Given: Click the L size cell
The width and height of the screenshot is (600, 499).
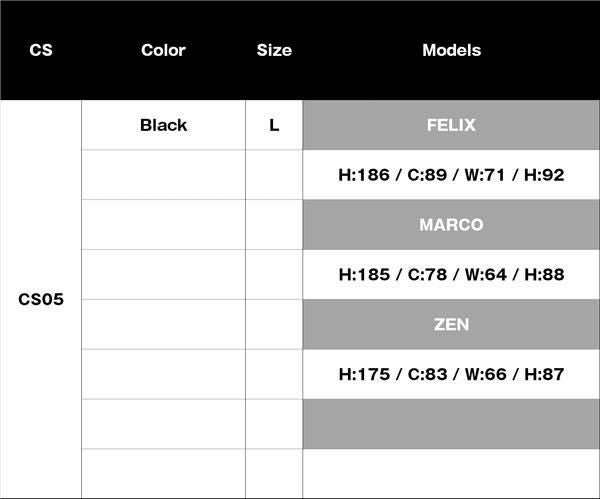Looking at the screenshot, I should coord(274,125).
